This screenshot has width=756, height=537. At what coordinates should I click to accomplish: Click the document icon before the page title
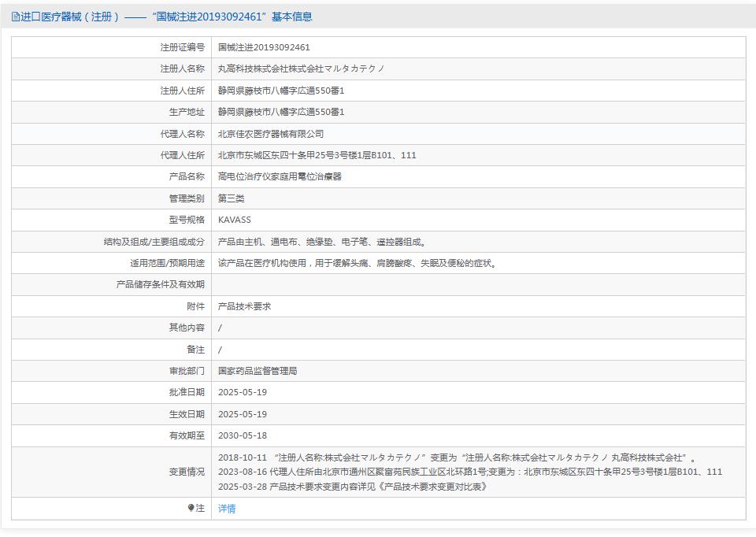coord(13,14)
